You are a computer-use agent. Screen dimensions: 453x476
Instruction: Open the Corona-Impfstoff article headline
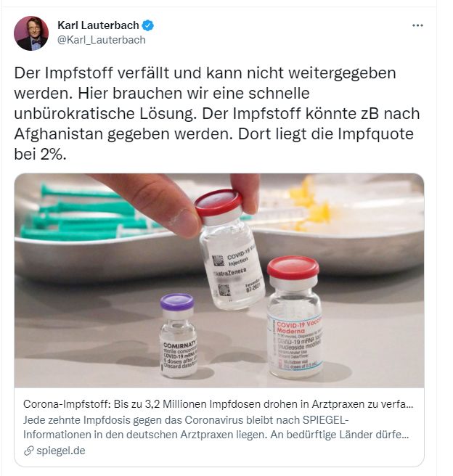(x=218, y=404)
